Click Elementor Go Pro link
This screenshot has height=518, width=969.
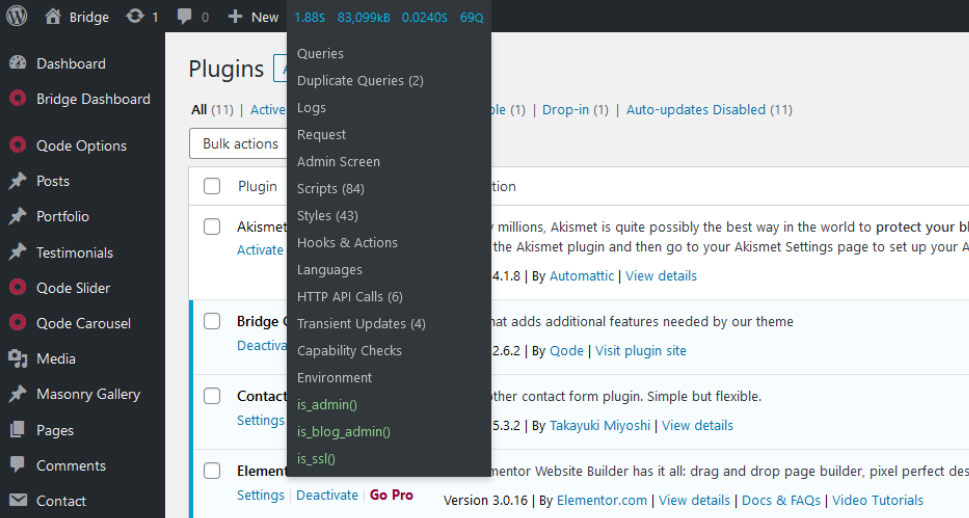391,495
